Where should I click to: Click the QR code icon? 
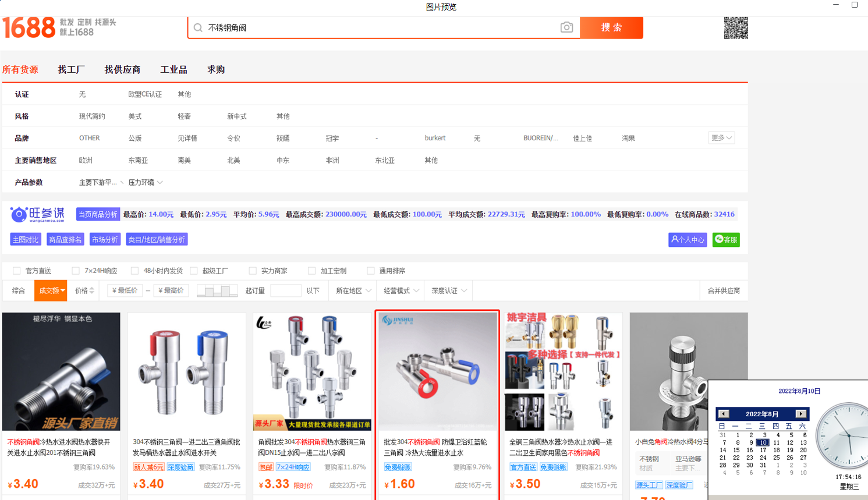point(736,27)
